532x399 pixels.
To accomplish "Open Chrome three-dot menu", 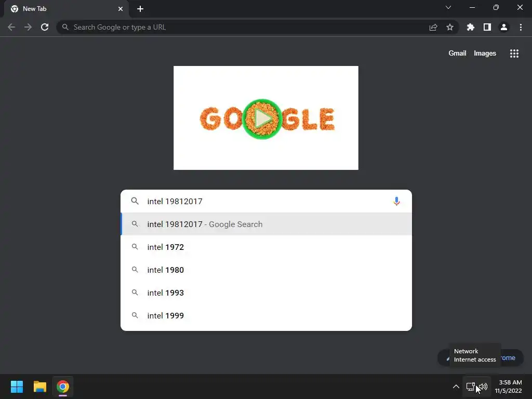I will (x=521, y=27).
